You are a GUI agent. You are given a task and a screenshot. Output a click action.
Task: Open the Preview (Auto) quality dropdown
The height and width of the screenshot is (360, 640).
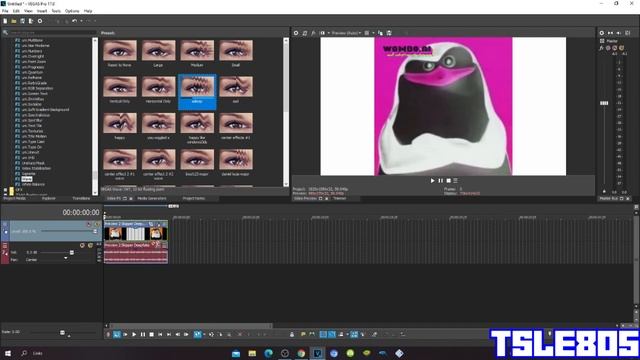click(x=346, y=33)
